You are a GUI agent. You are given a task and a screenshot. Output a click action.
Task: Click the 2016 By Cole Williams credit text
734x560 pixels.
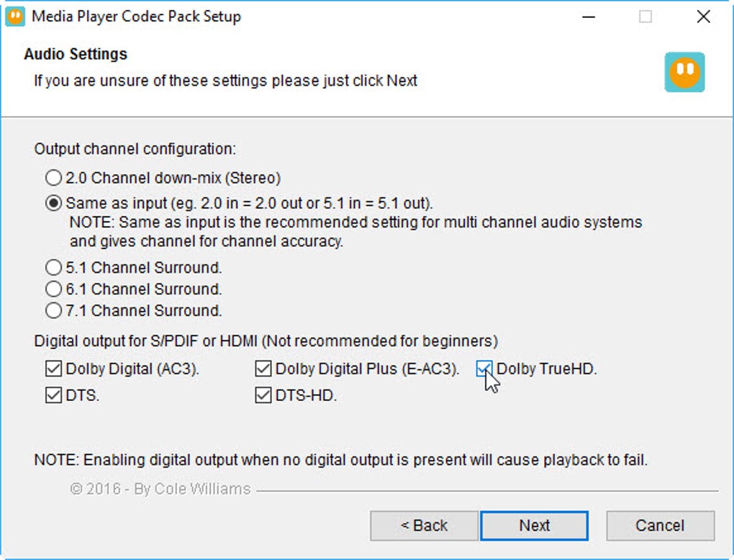(160, 489)
